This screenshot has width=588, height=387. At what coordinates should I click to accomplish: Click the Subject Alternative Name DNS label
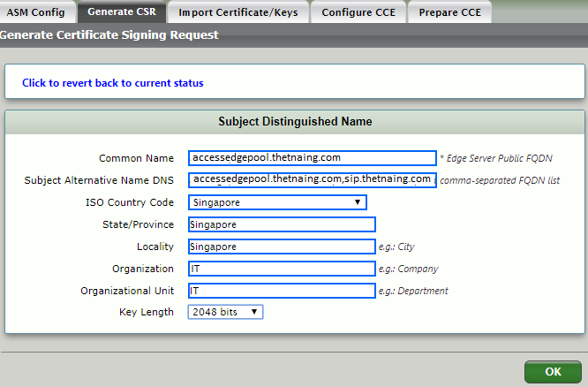99,180
